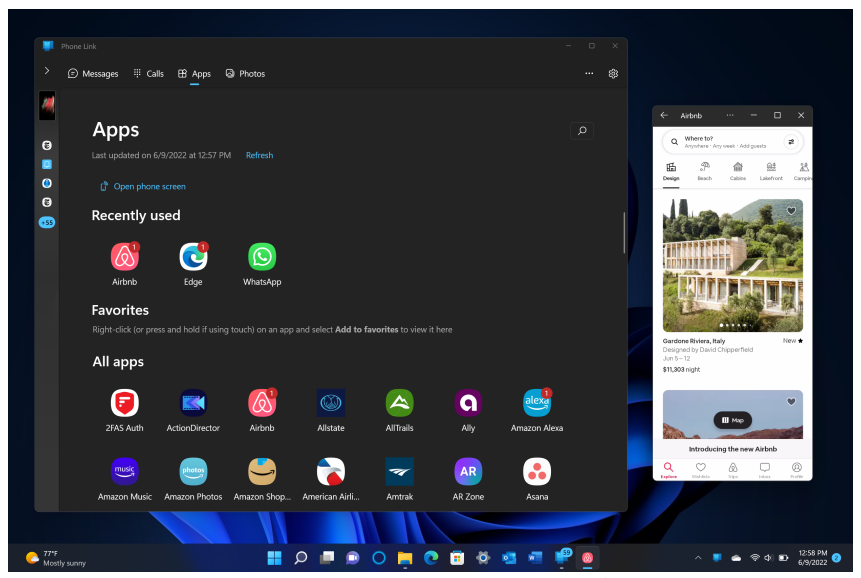Open the weather widget on taskbar
Viewport: 861px width, 578px height.
click(x=56, y=558)
